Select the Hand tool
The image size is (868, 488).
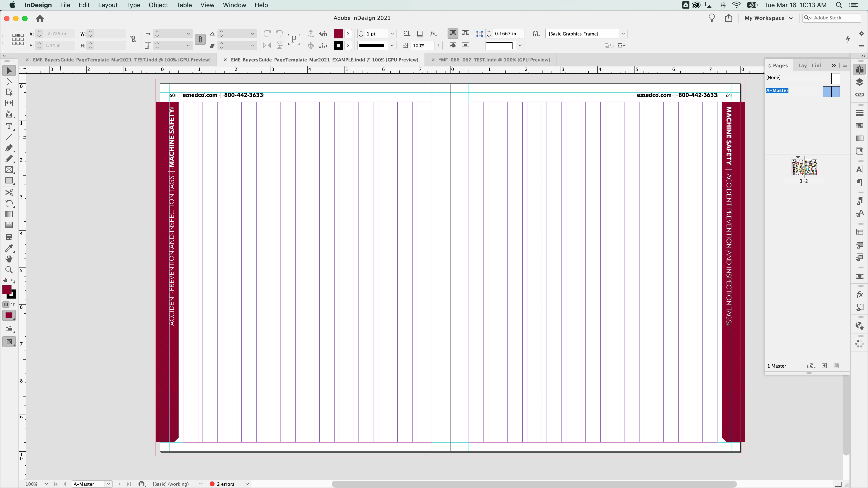pyautogui.click(x=9, y=259)
